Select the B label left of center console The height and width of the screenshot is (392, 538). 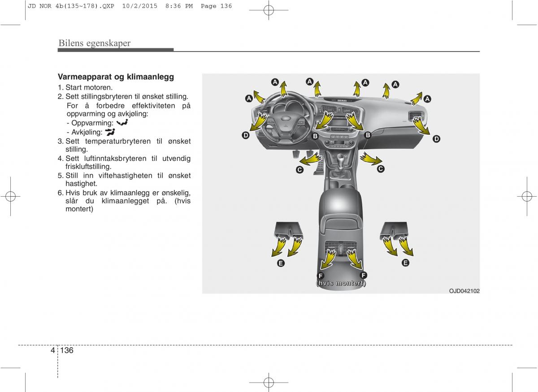point(315,136)
